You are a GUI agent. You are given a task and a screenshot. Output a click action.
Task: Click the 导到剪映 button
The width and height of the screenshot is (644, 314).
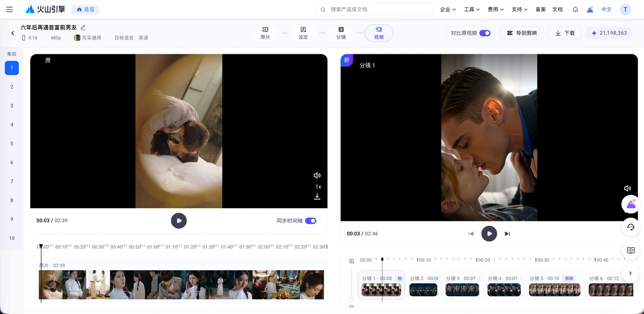click(x=522, y=33)
